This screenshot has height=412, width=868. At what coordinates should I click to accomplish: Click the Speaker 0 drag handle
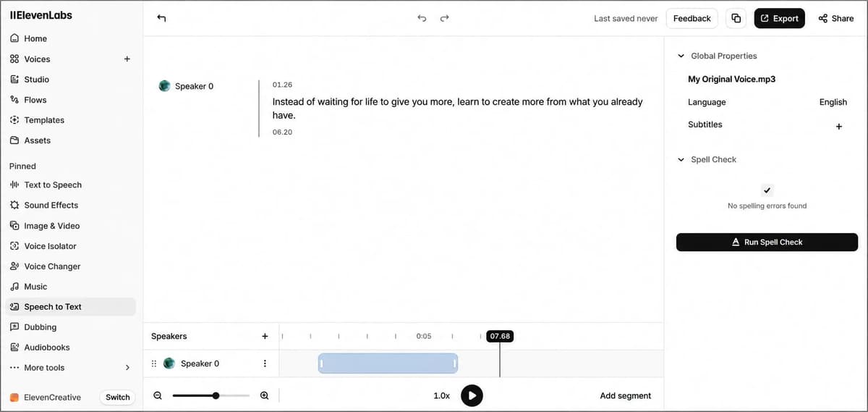(x=153, y=363)
